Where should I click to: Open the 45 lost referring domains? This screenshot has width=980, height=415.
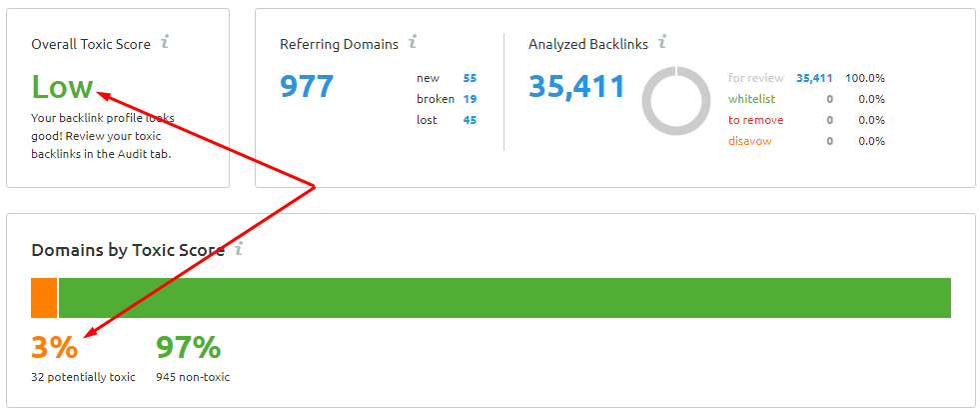(x=470, y=120)
